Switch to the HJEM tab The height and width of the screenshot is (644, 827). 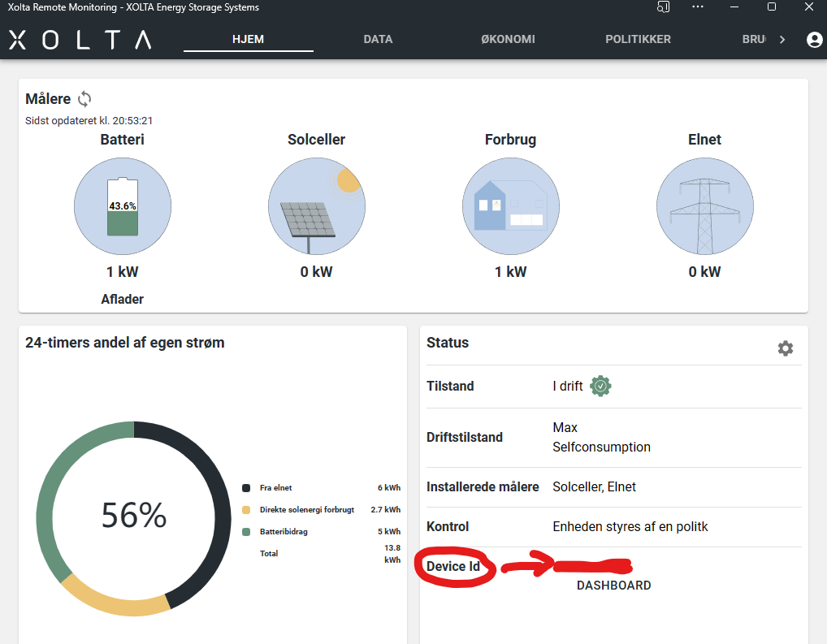(x=248, y=39)
